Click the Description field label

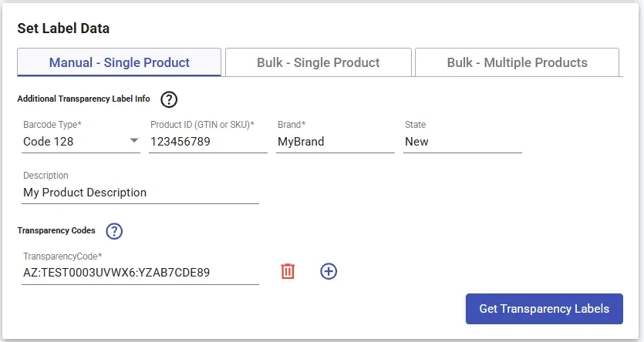46,176
